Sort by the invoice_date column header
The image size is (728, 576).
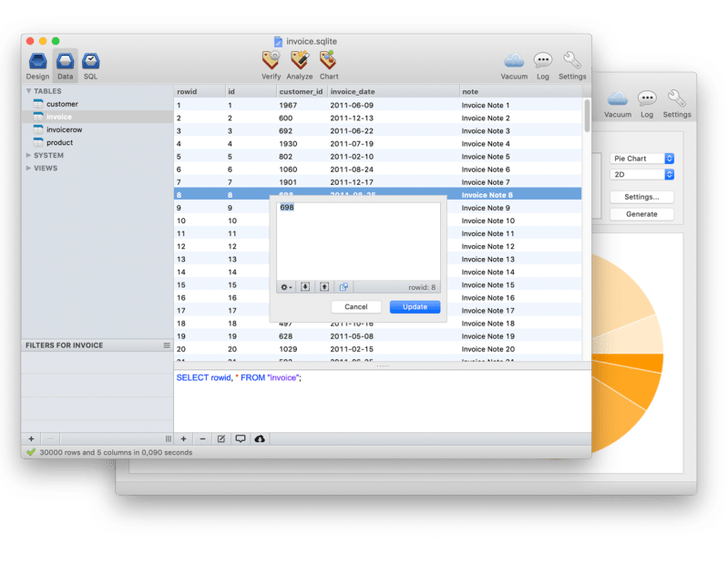coord(394,91)
